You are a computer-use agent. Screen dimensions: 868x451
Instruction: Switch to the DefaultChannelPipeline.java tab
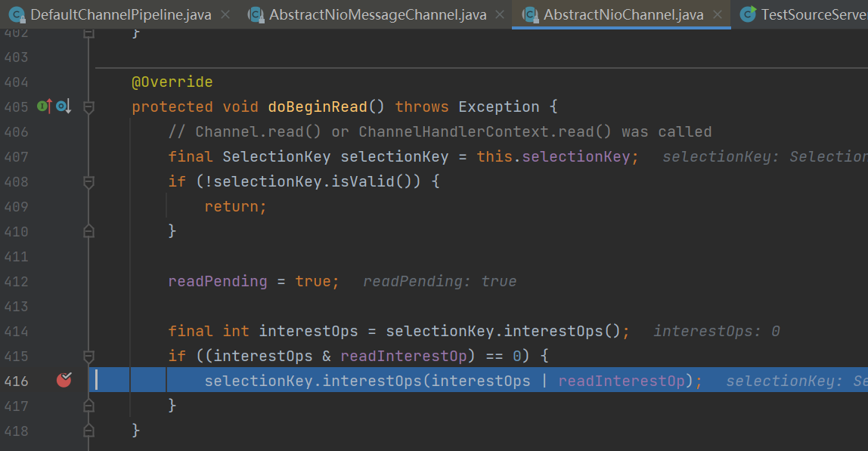[121, 14]
